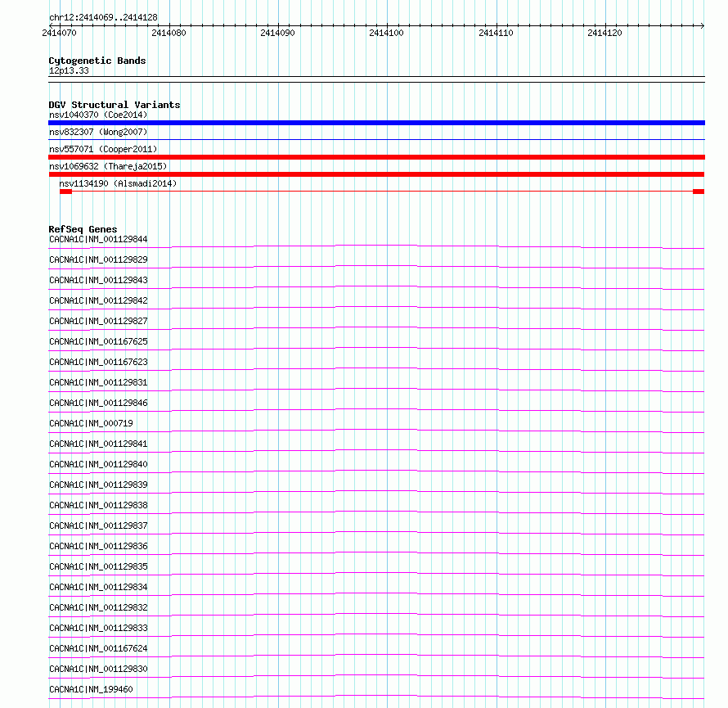
Task: Open transcript CACNA1C|NM_001129834
Action: [x=98, y=587]
